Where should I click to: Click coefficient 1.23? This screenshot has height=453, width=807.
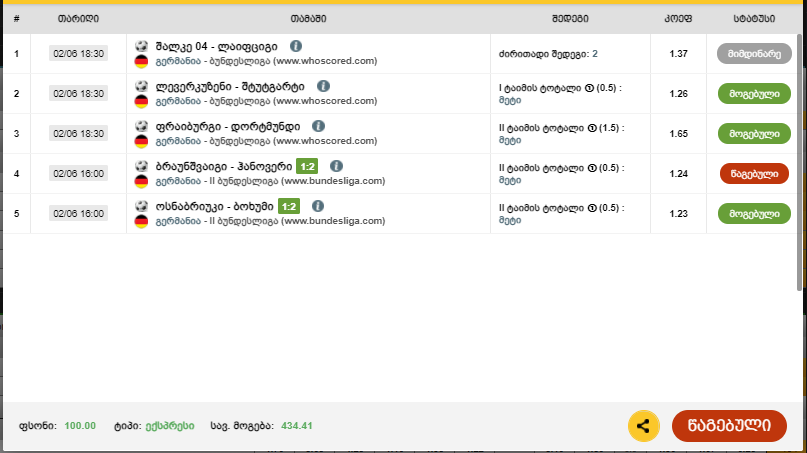(678, 214)
